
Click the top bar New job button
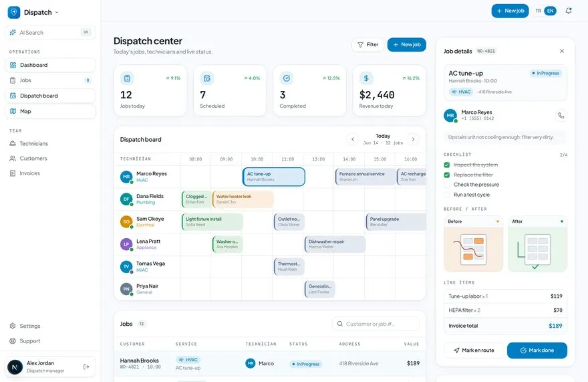(x=510, y=11)
